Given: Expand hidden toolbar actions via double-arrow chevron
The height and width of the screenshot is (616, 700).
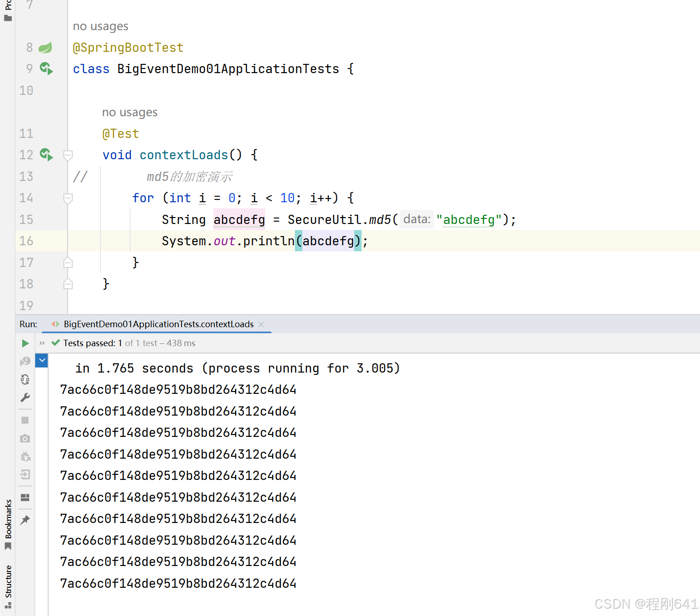Looking at the screenshot, I should pos(42,343).
